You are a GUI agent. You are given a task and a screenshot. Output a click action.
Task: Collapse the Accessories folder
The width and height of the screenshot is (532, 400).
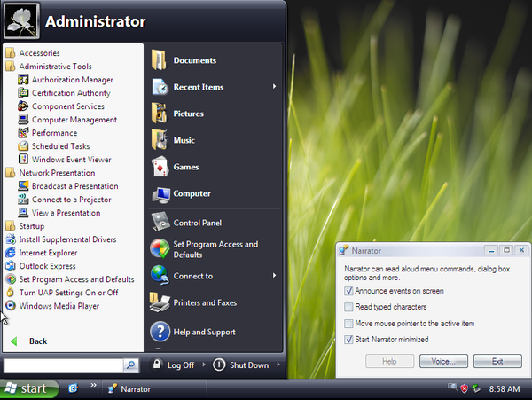coord(33,53)
